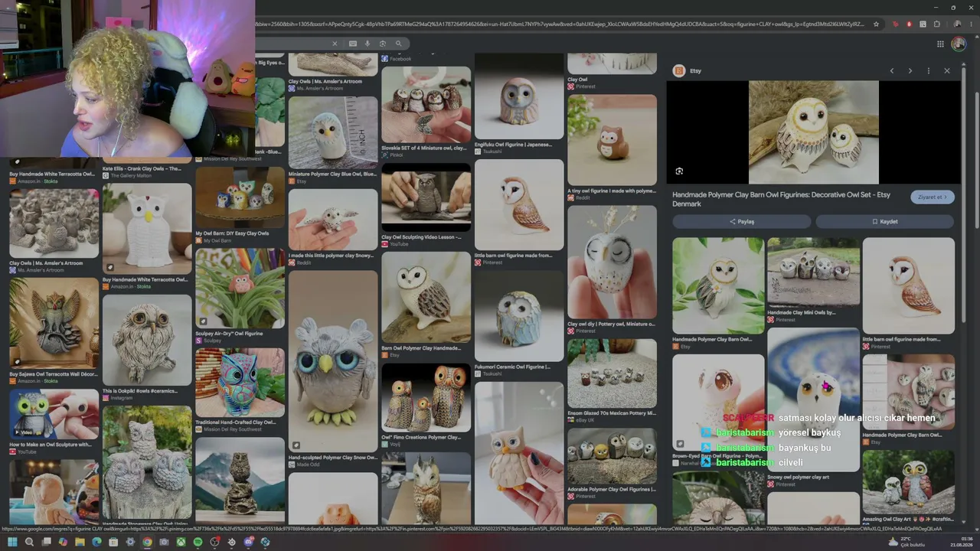Open the Snowy owl polymer clay art thumbnail
980x551 pixels.
[813, 400]
